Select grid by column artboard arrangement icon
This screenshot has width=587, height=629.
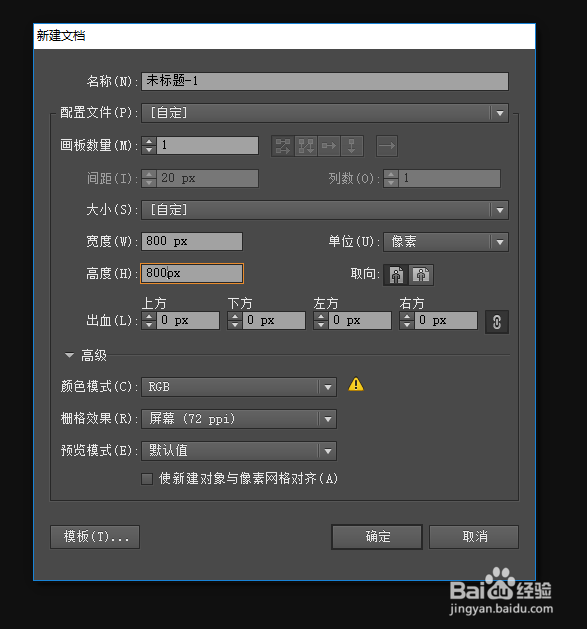(306, 146)
